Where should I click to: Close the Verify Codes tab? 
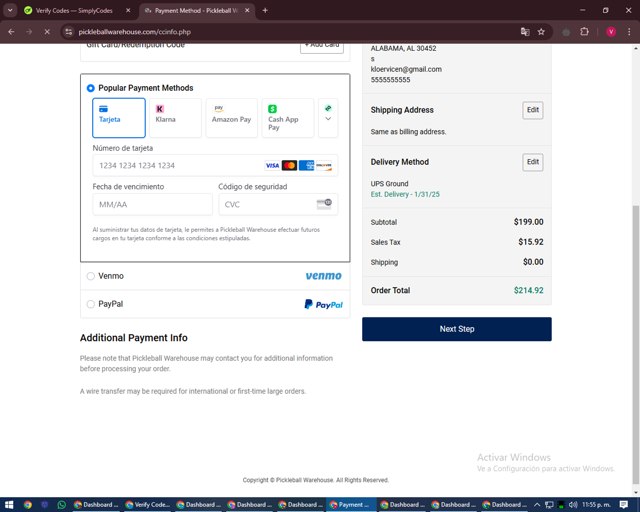tap(128, 11)
